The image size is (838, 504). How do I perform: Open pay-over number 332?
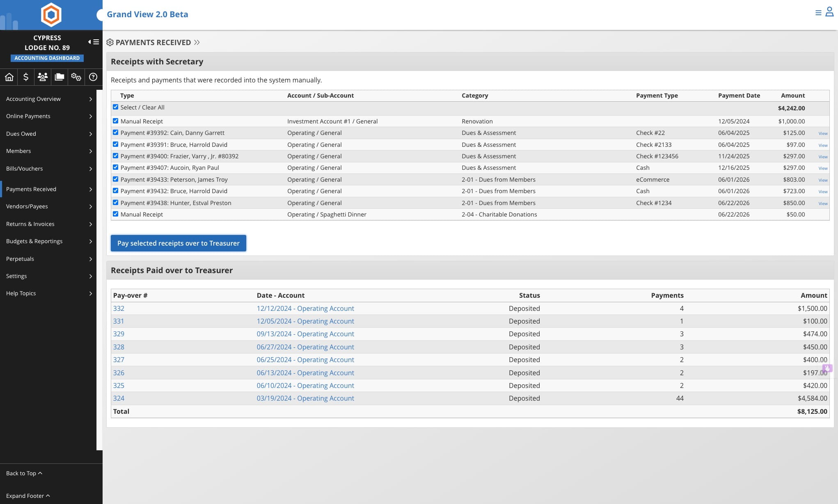click(x=119, y=308)
